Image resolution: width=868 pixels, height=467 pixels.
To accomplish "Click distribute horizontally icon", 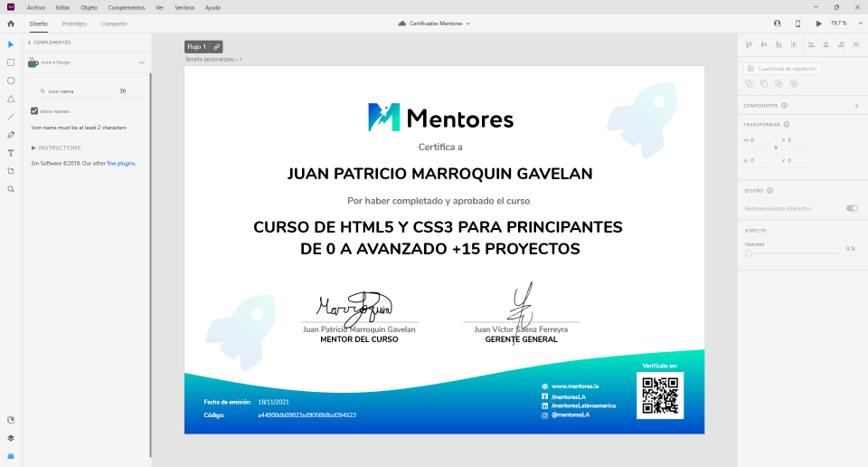I will click(856, 45).
